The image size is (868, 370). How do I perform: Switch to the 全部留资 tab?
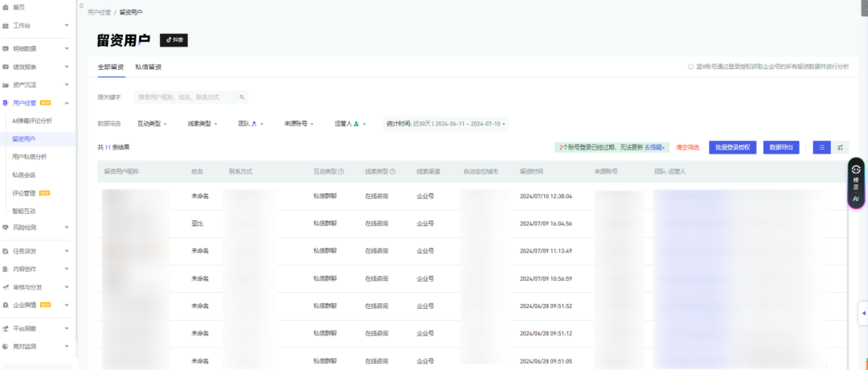click(111, 67)
